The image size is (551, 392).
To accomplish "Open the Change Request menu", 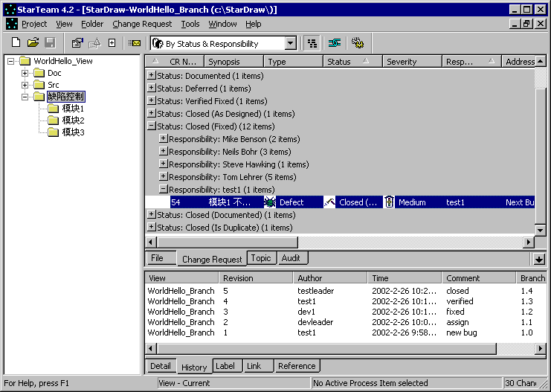I will (x=142, y=24).
